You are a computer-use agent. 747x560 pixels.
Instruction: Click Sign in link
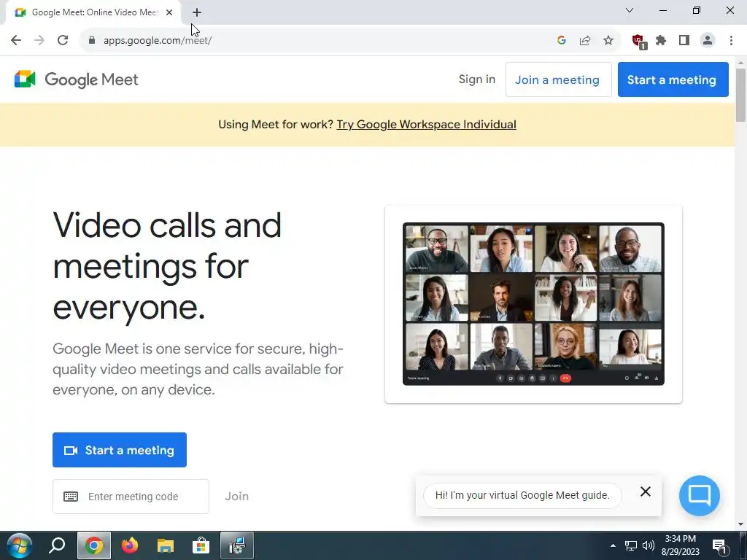pos(477,79)
